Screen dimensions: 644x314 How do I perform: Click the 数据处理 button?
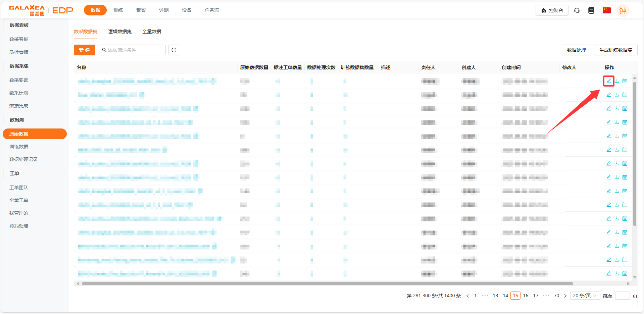(576, 50)
